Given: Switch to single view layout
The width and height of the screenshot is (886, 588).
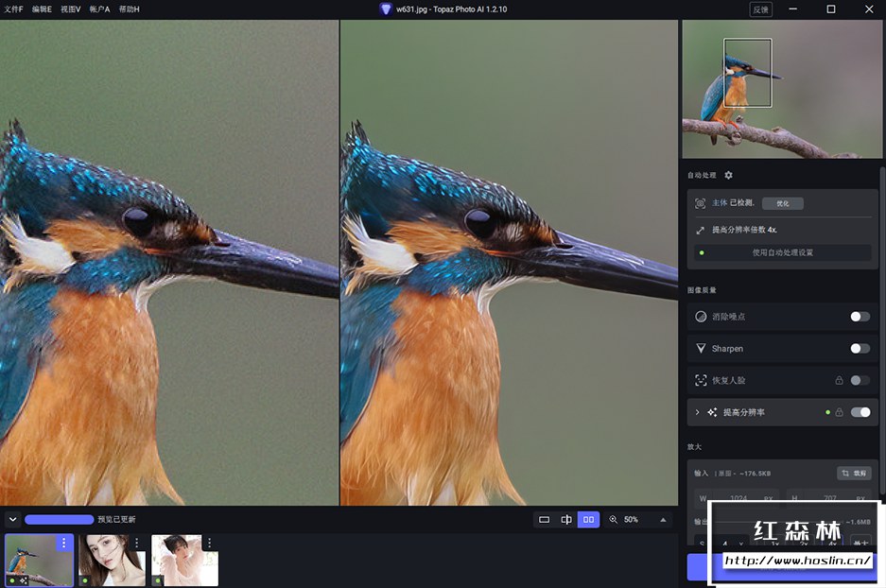Looking at the screenshot, I should pyautogui.click(x=544, y=520).
